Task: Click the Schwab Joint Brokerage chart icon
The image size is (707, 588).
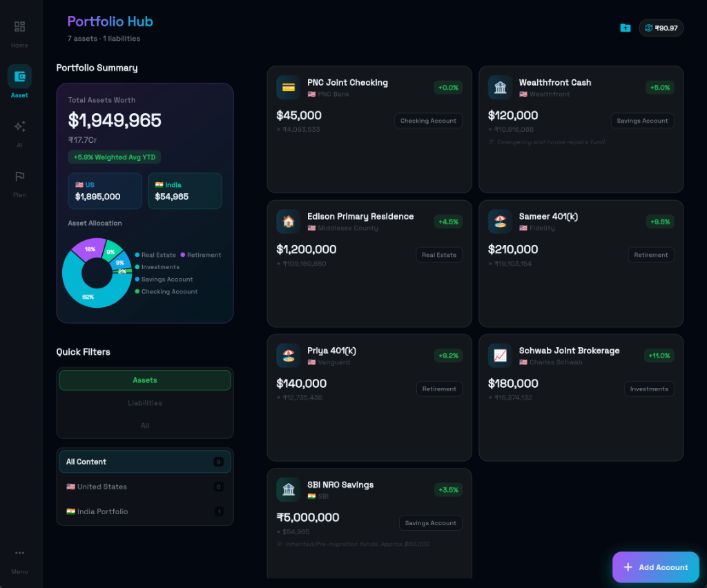Action: [500, 356]
